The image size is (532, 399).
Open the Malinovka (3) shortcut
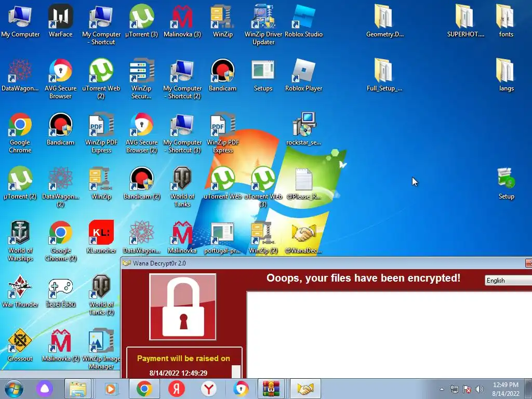click(x=182, y=21)
